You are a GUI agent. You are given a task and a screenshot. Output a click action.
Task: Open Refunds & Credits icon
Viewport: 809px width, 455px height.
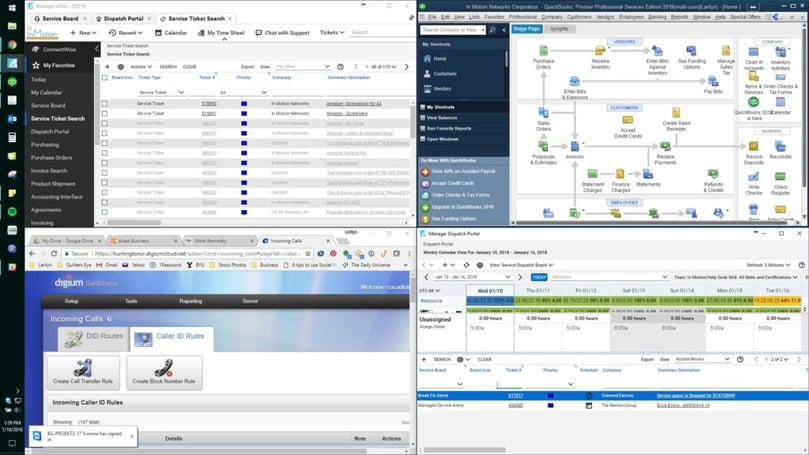click(713, 174)
